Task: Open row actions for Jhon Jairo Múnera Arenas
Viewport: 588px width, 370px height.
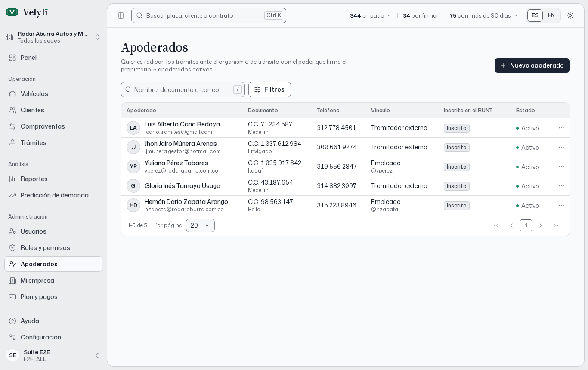Action: click(561, 147)
